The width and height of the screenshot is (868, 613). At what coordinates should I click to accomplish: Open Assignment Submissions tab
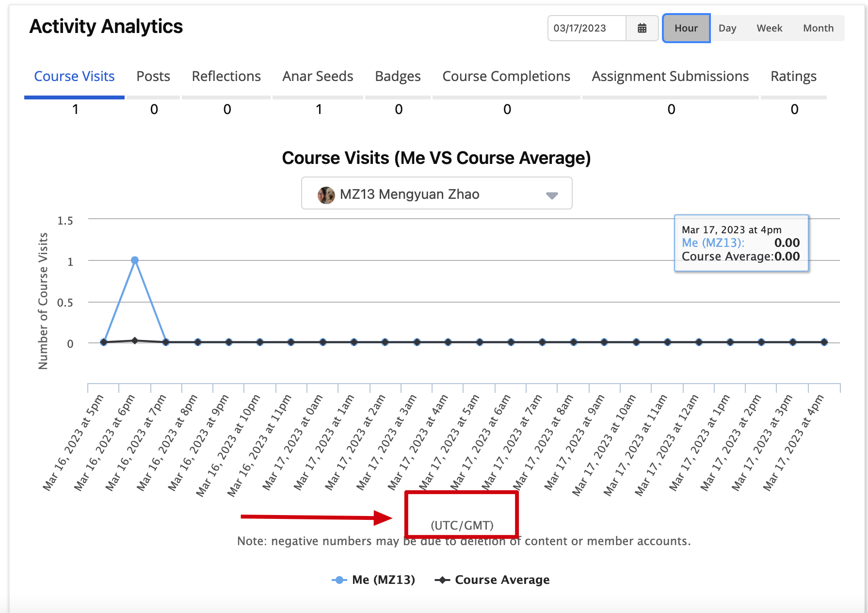(x=670, y=77)
